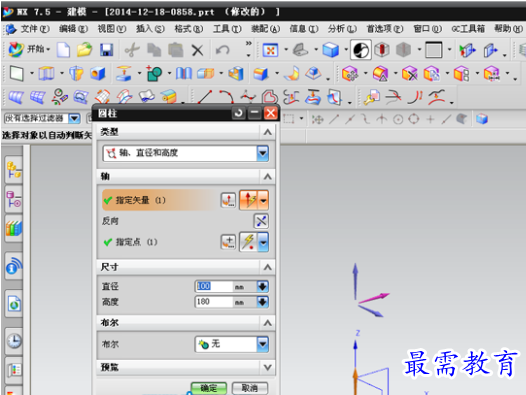The height and width of the screenshot is (395, 526).
Task: Click the Save floppy disk icon
Action: (106, 50)
